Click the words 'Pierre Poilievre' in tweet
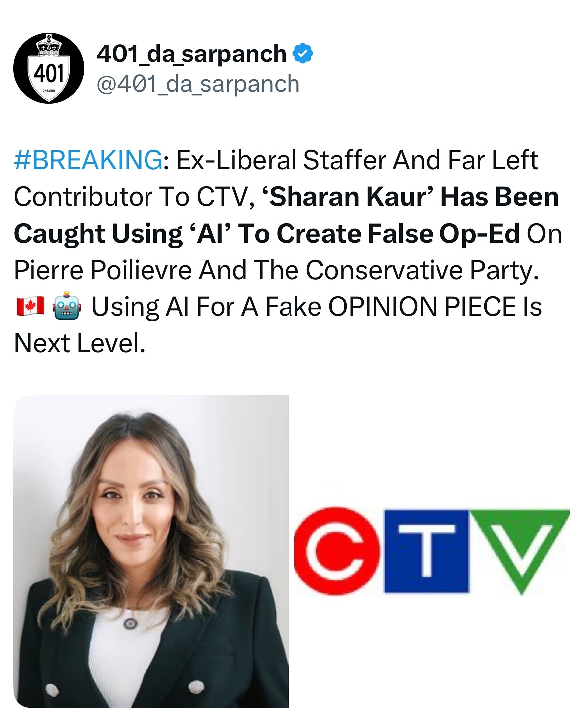 tap(103, 271)
